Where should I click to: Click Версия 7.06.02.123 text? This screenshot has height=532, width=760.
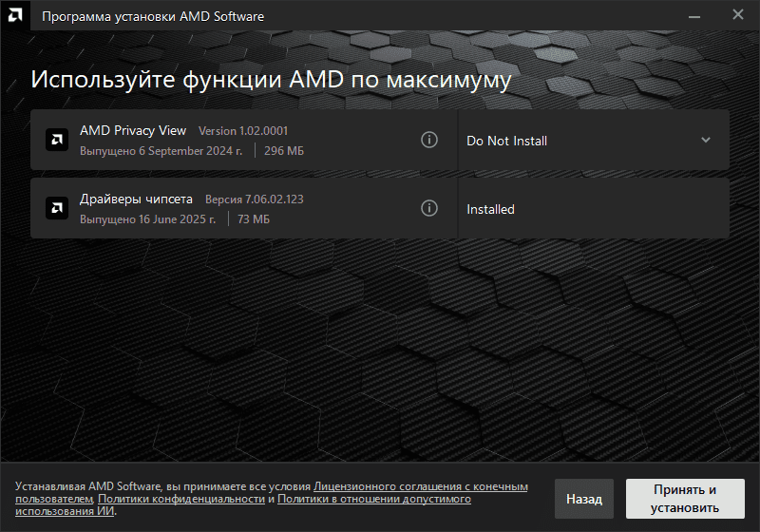[255, 199]
